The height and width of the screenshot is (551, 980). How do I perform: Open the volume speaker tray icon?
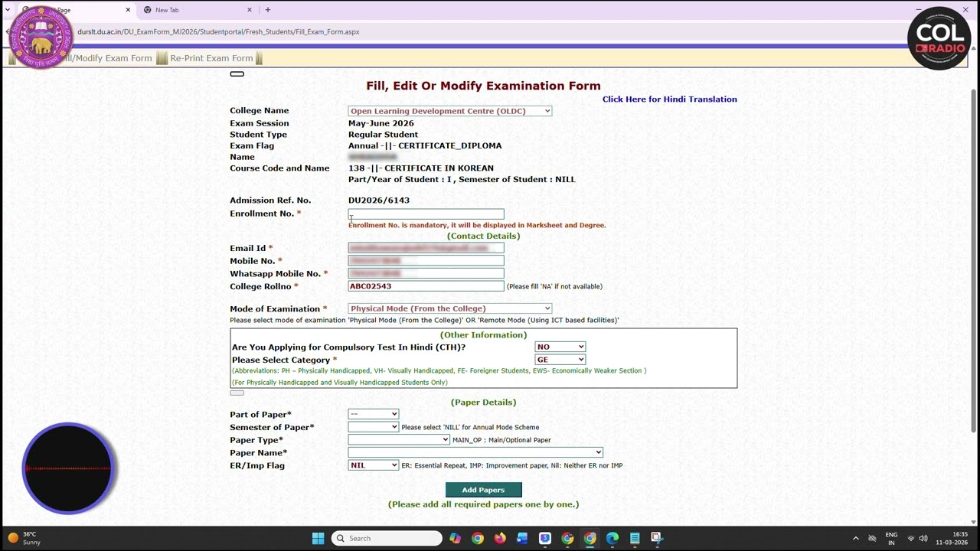[923, 538]
